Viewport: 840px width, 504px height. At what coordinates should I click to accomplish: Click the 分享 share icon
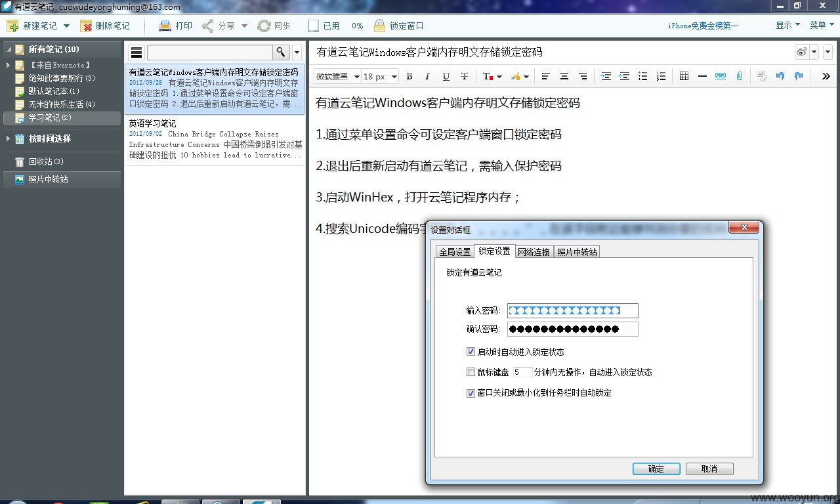point(208,26)
